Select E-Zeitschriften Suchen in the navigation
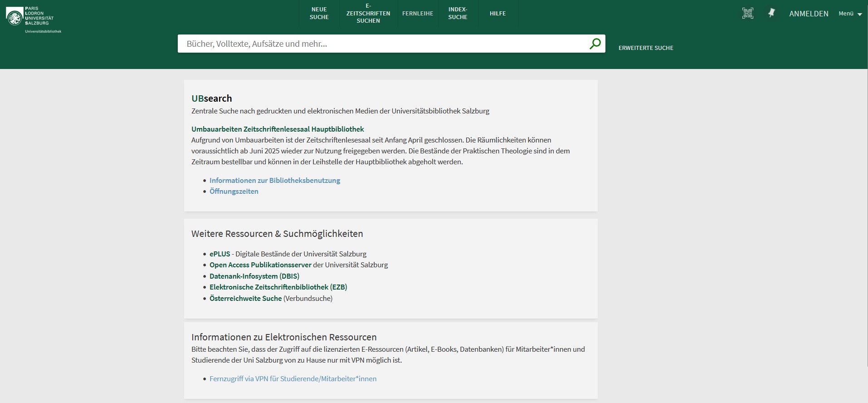Viewport: 868px width, 403px height. [368, 13]
